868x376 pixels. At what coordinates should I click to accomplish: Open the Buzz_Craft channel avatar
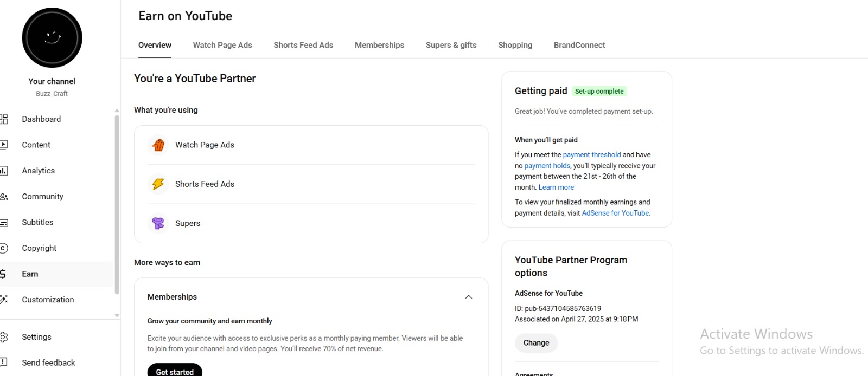[x=52, y=38]
